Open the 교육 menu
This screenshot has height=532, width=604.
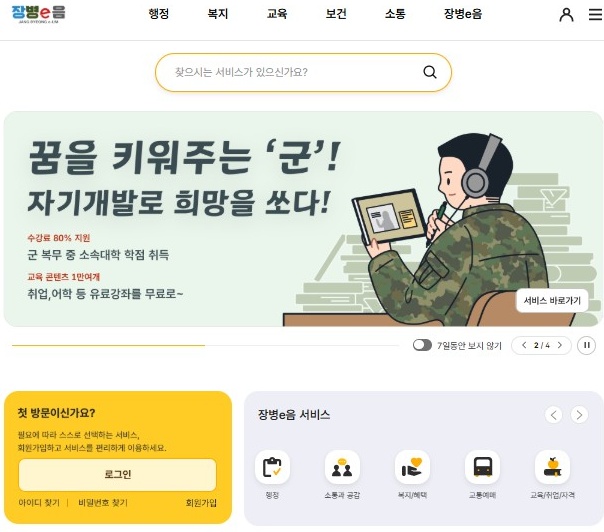(x=277, y=14)
